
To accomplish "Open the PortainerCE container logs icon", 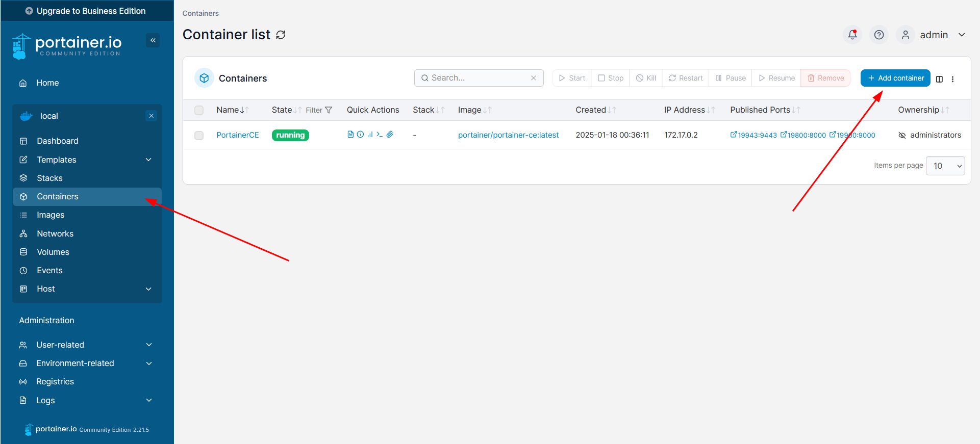I will tap(350, 135).
